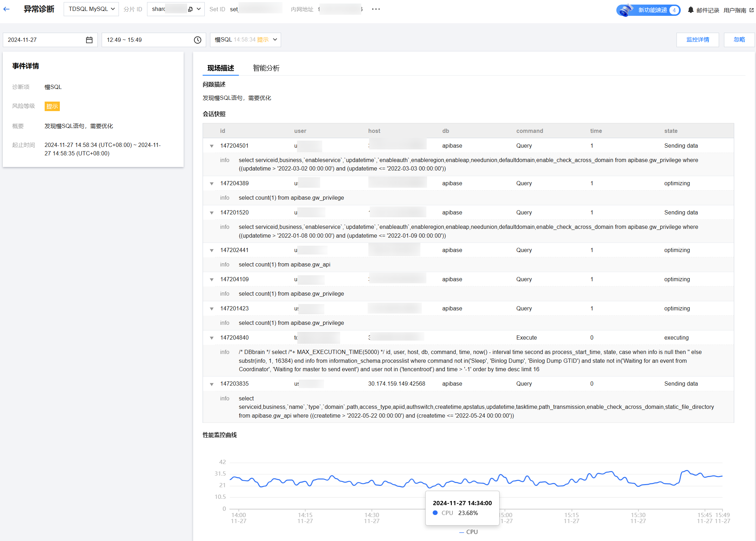The image size is (756, 541).
Task: Click the three-dot more options icon
Action: (x=376, y=9)
